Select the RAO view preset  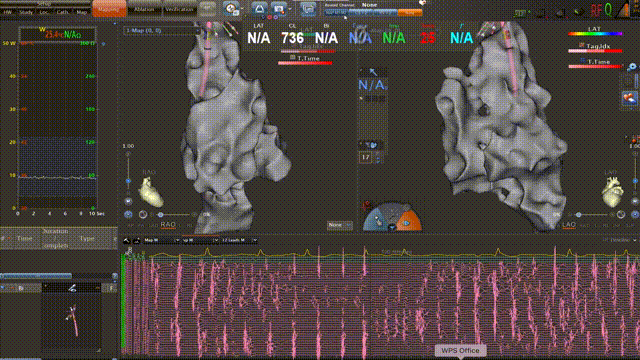click(168, 224)
